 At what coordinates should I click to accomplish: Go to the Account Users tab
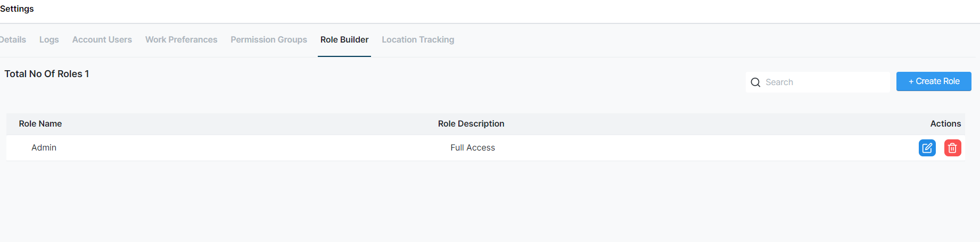(x=102, y=40)
